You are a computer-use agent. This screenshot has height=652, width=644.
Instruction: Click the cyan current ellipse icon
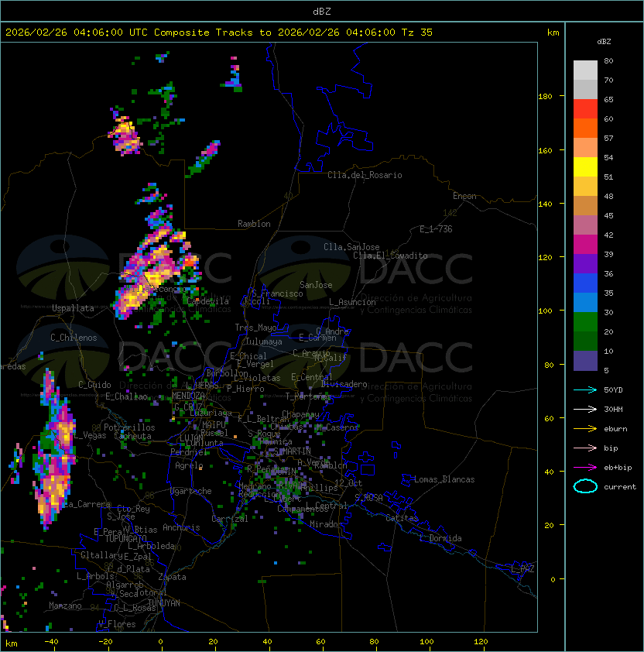point(585,486)
